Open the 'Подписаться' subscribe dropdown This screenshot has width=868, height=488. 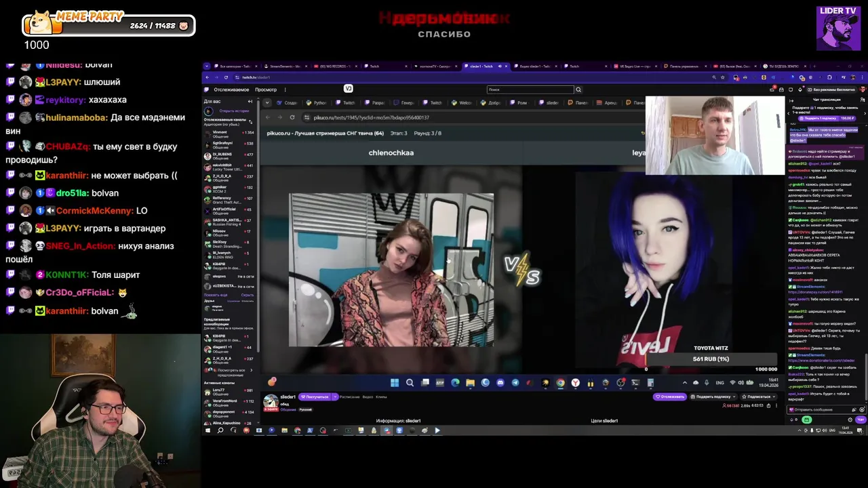click(759, 396)
